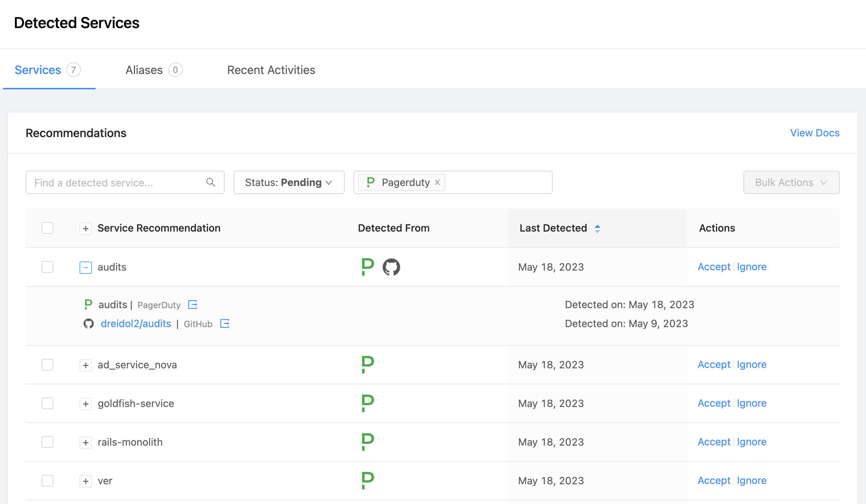Click the search magnifier icon
This screenshot has width=866, height=504.
coord(210,182)
